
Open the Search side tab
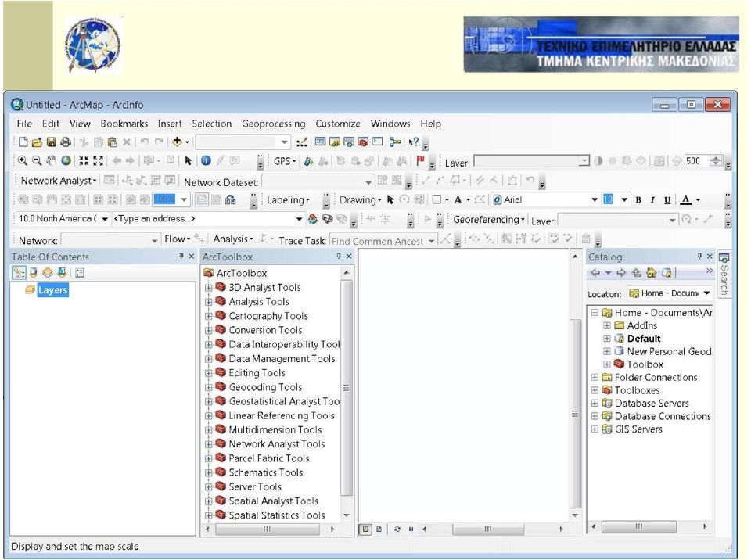(x=724, y=275)
